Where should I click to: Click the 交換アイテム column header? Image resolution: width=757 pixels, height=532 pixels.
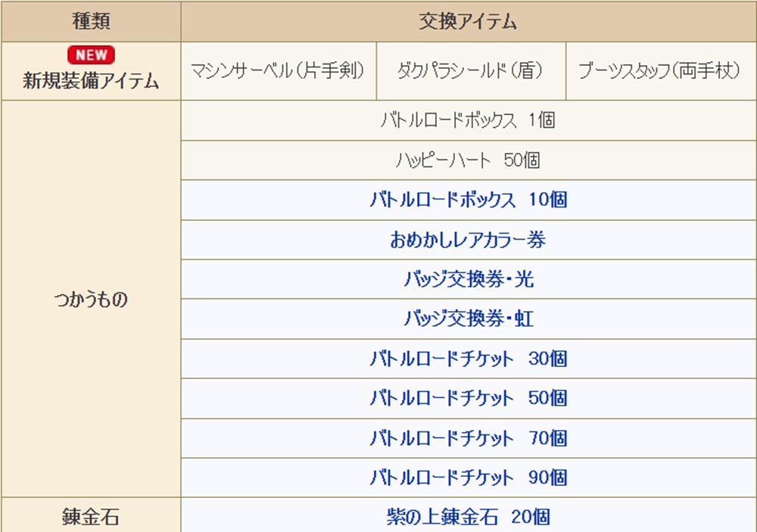click(469, 21)
